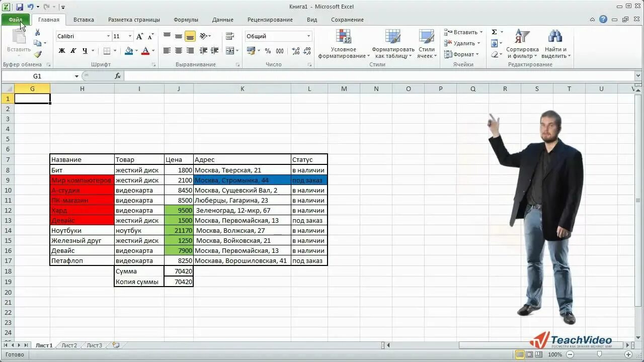Select the Format Painter brush icon
The height and width of the screenshot is (362, 644).
(38, 54)
